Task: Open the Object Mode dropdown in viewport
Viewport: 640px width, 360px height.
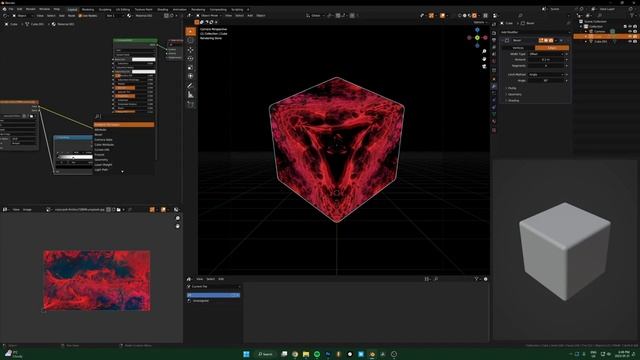Action: (209, 16)
